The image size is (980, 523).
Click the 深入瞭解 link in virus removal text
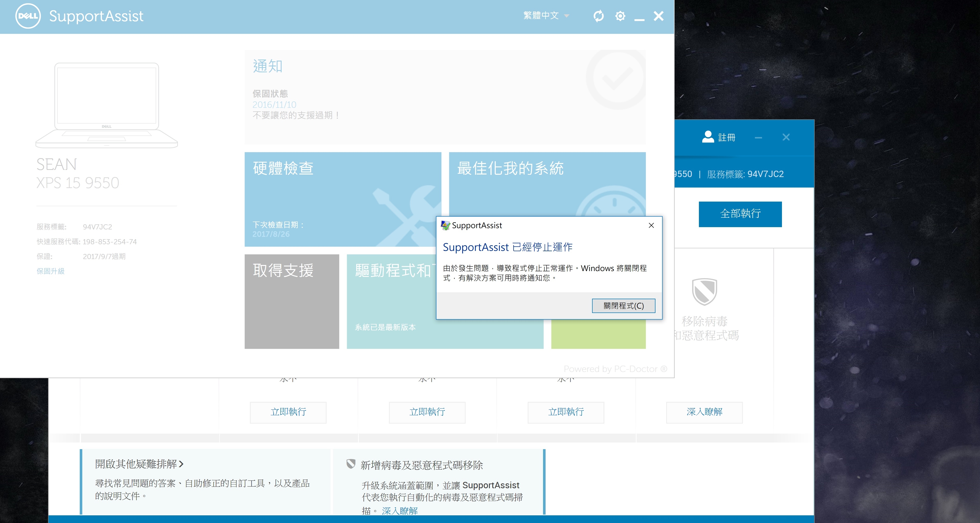[399, 511]
